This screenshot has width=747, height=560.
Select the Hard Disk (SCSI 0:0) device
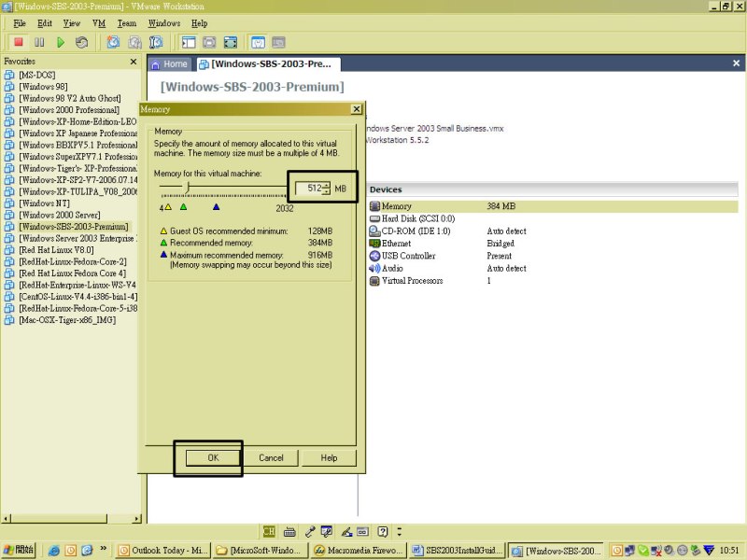(412, 218)
